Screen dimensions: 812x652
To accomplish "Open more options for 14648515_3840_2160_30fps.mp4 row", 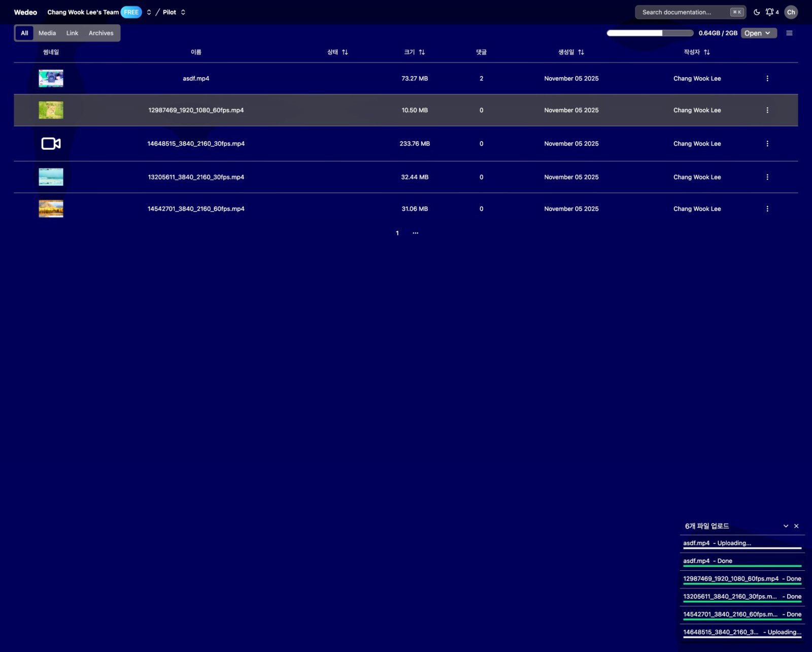I will (767, 144).
